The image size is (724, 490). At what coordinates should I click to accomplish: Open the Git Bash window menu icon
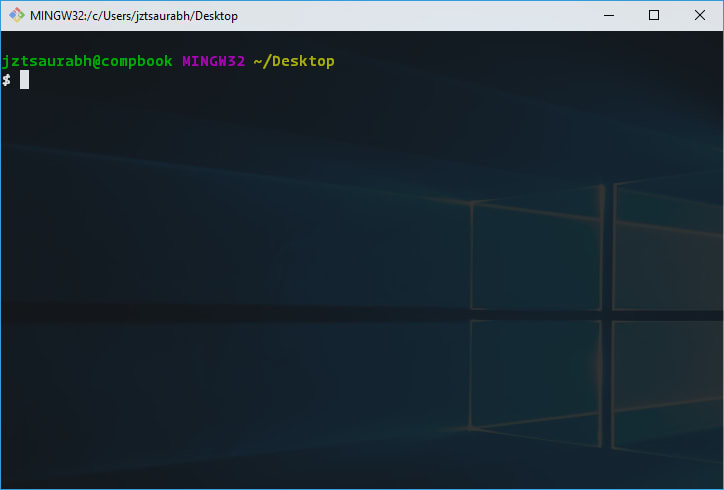pyautogui.click(x=17, y=15)
